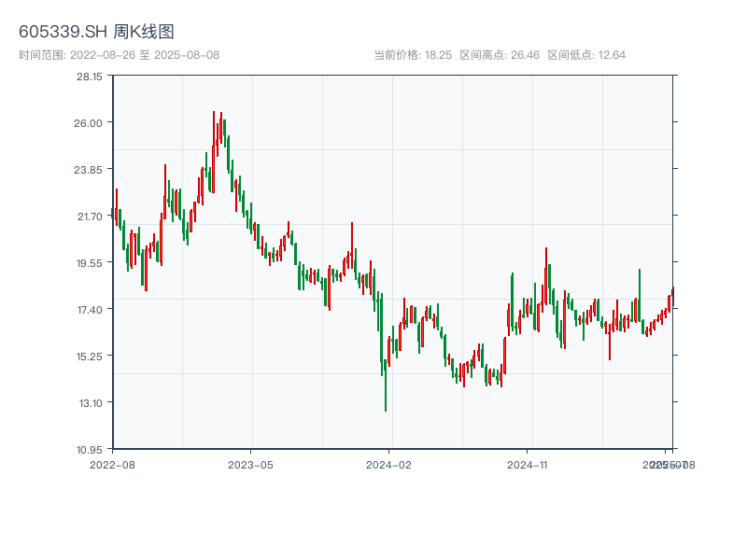The image size is (747, 560).
Task: Click the current price label 当前价格 18.25
Action: tap(413, 55)
